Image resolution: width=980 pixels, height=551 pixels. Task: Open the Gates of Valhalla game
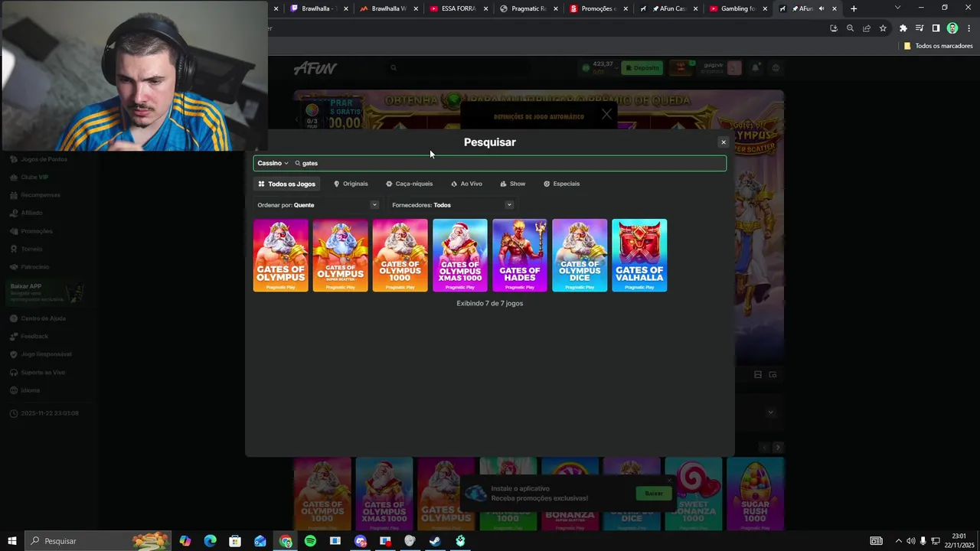click(x=639, y=256)
